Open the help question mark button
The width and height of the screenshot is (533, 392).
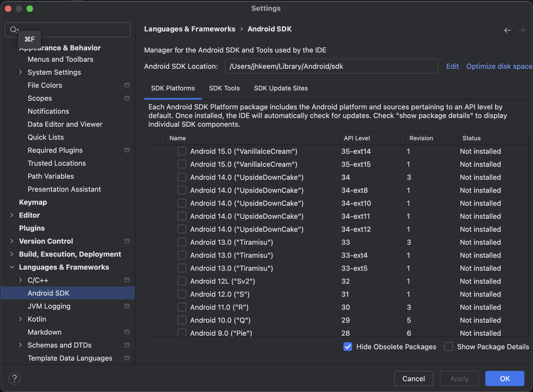tap(15, 378)
